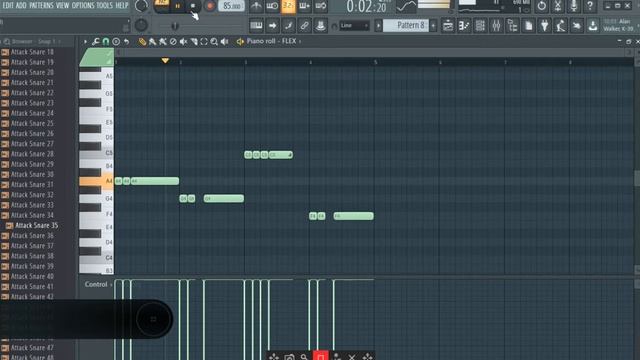
Task: Open the Browser view button
Action: tap(512, 26)
